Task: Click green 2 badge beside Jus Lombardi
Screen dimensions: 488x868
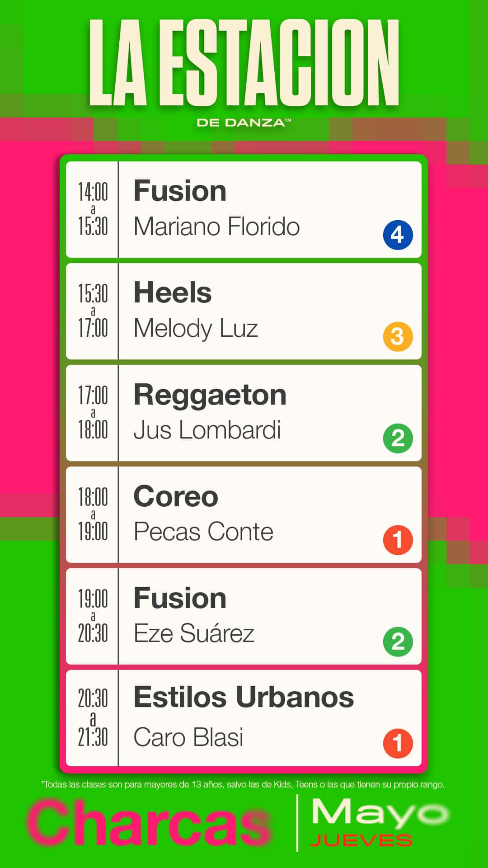Action: pyautogui.click(x=398, y=438)
